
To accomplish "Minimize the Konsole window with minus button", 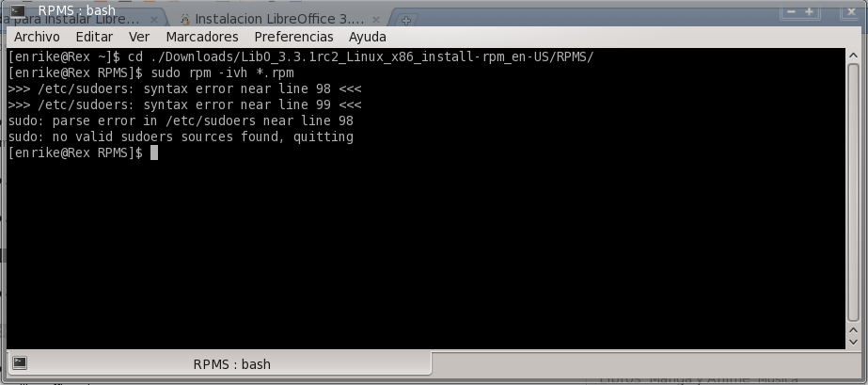I will point(792,11).
